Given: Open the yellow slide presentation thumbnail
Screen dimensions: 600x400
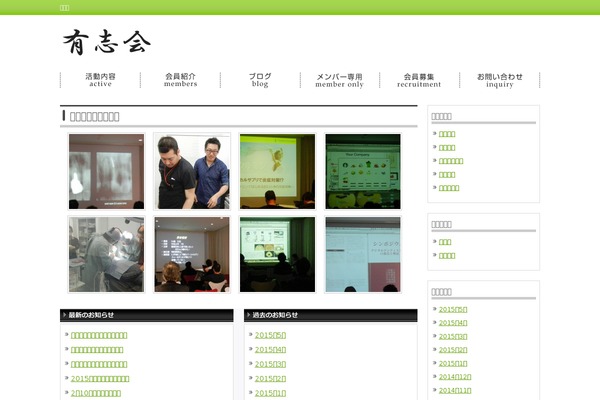Looking at the screenshot, I should pyautogui.click(x=277, y=171).
